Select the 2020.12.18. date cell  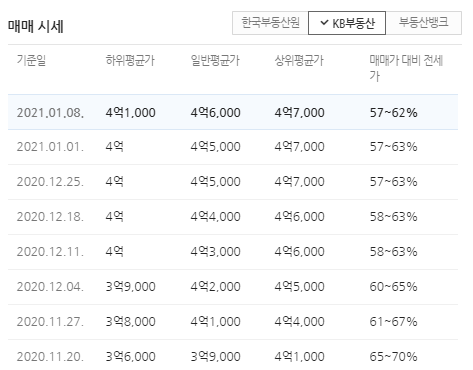50,217
